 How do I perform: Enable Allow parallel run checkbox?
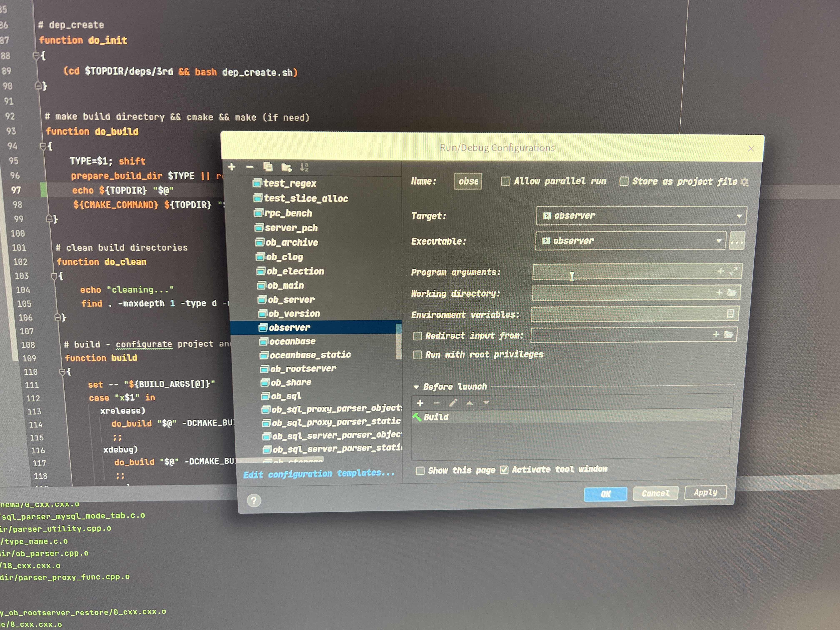tap(505, 181)
